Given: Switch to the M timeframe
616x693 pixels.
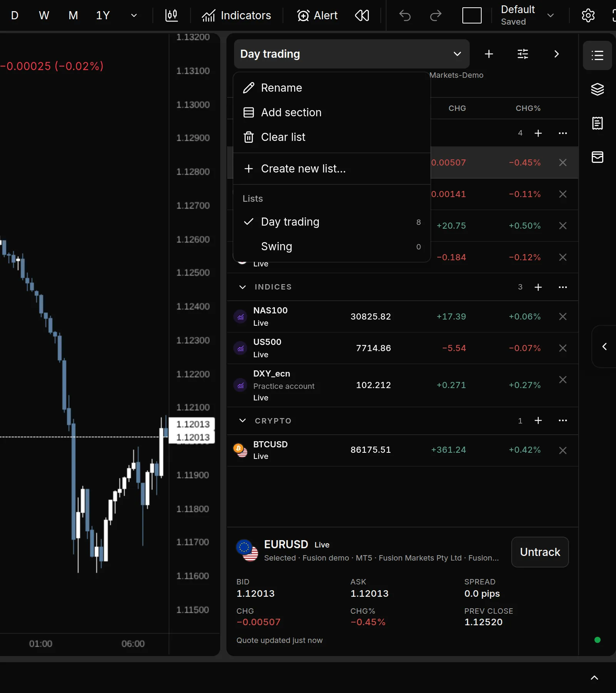Looking at the screenshot, I should click(73, 15).
